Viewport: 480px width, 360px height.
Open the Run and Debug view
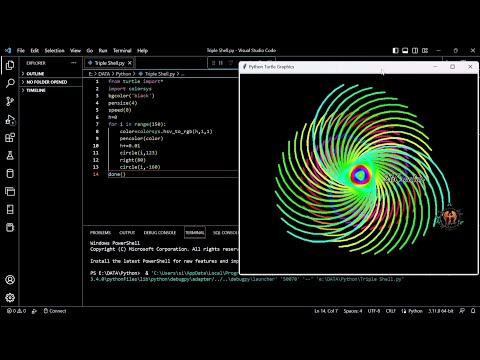point(10,119)
